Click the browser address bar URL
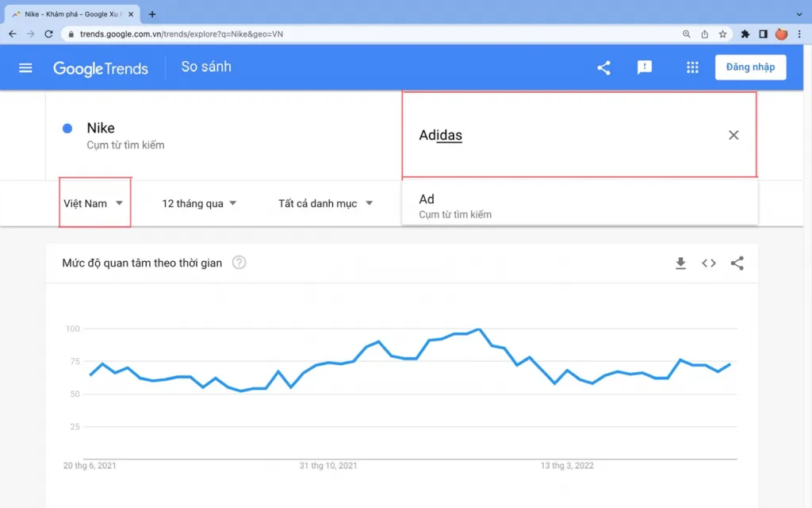 [x=182, y=34]
